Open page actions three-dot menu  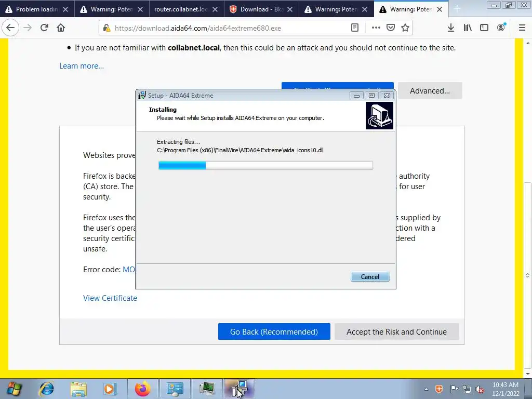(x=376, y=28)
